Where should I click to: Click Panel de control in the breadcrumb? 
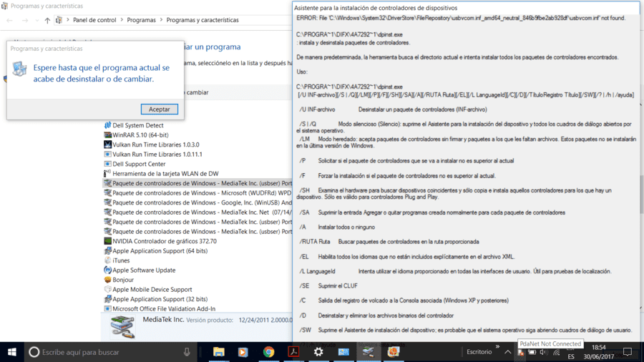tap(94, 20)
